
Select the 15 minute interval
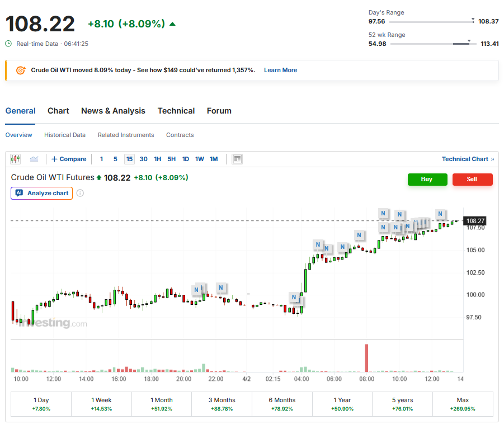[x=129, y=159]
